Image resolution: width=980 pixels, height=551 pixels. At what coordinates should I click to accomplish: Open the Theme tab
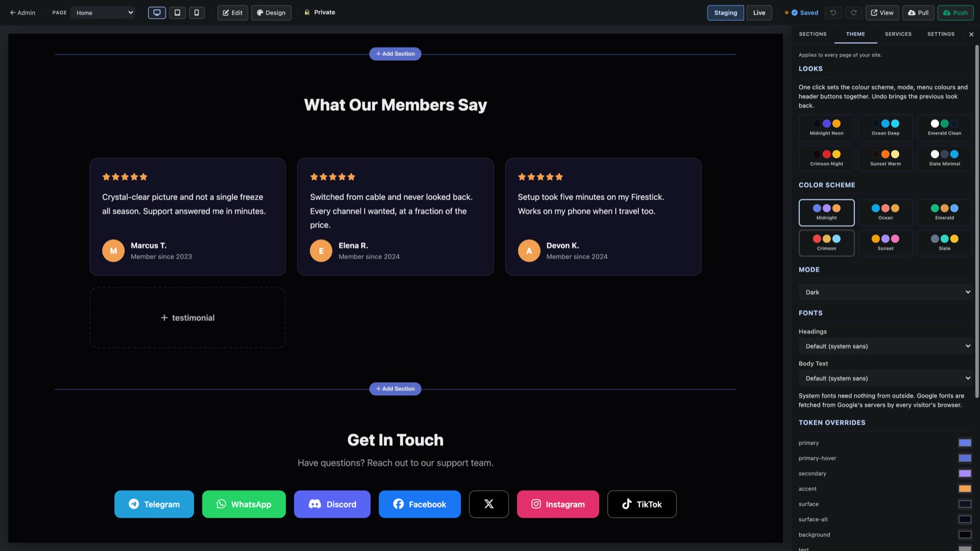[855, 34]
